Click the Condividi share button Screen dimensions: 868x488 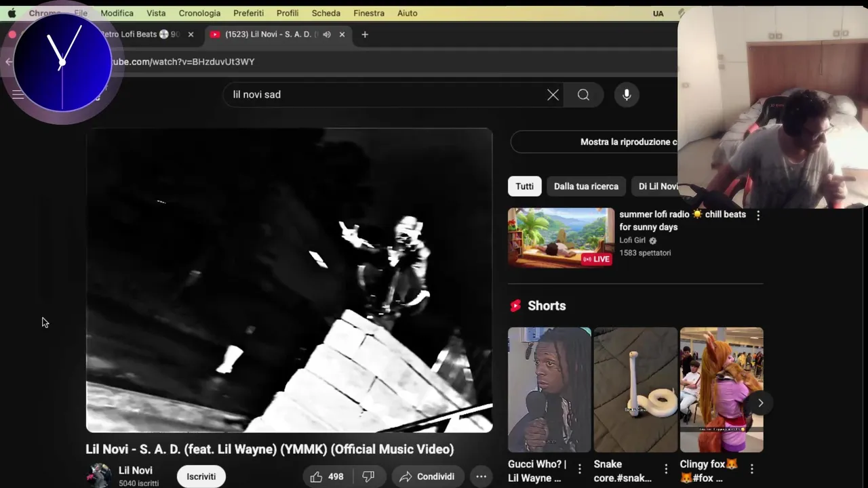[427, 476]
